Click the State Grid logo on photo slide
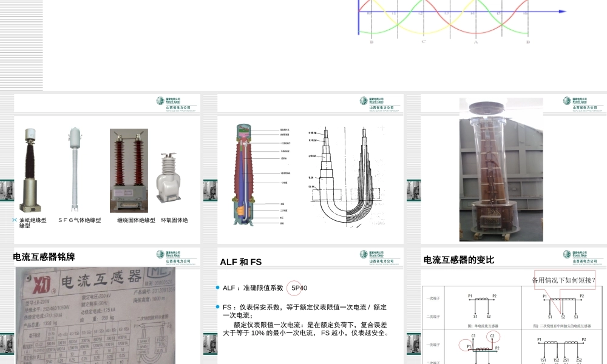The width and height of the screenshot is (607, 364). point(583,104)
